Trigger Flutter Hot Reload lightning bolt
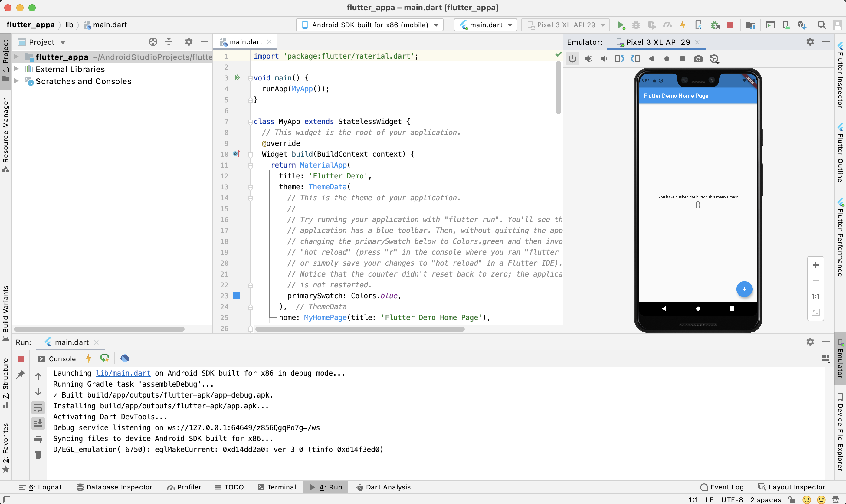The image size is (846, 504). 682,25
